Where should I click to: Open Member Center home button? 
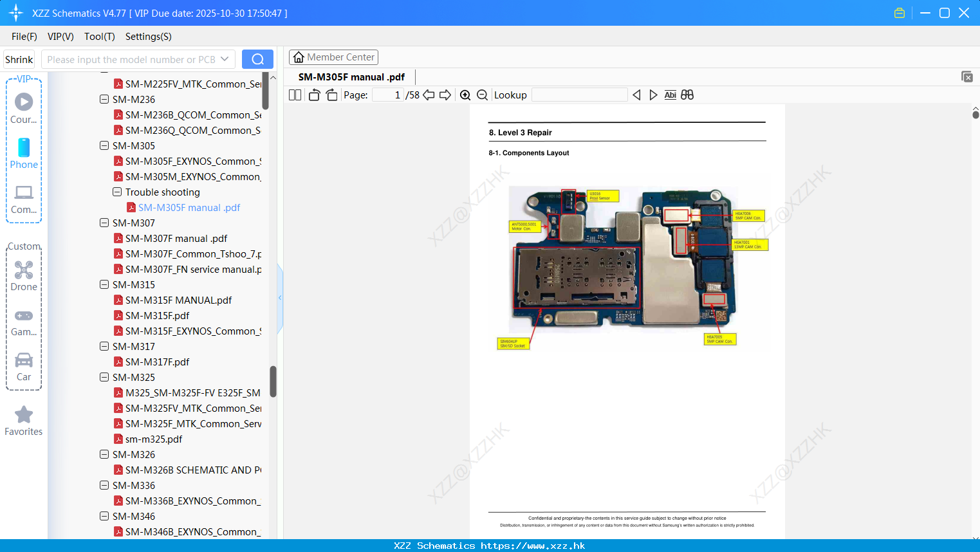(333, 57)
